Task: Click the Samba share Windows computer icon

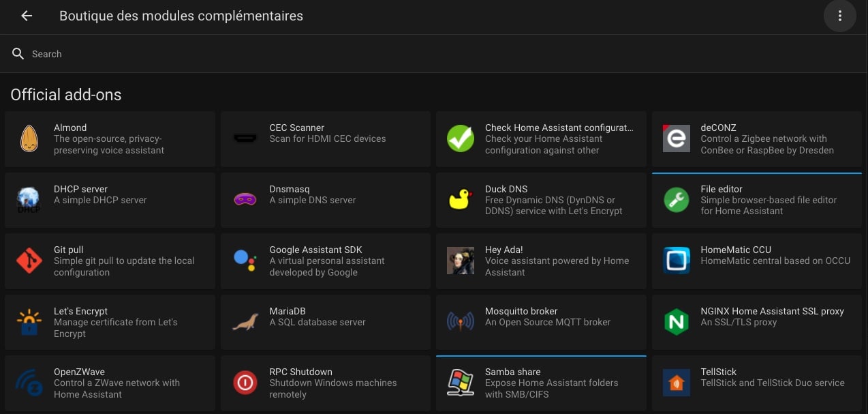Action: (x=461, y=383)
